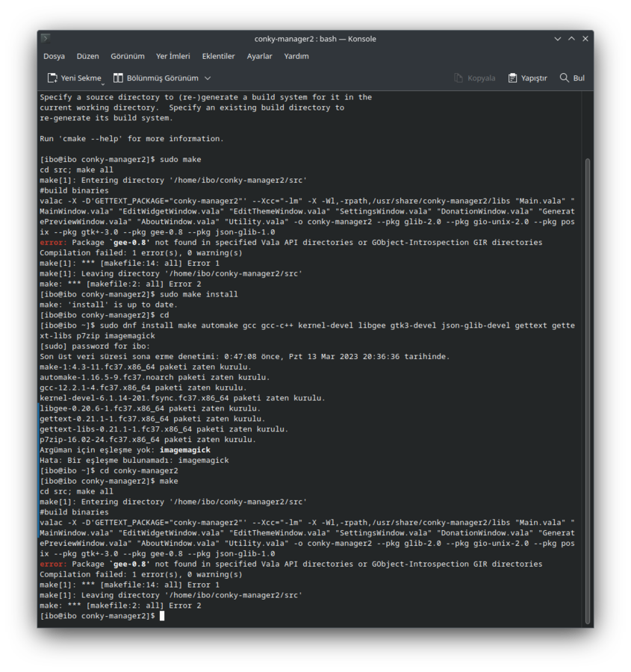Click 'gcc-12.2.1-4.fc37.x86_64 paketi zaten kurulu.' line
631x672 pixels.
[x=143, y=388]
